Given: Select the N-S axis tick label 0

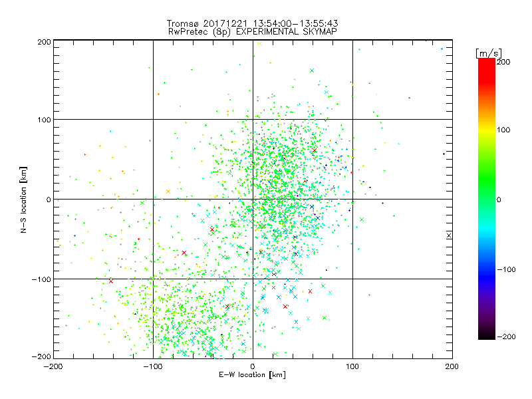Looking at the screenshot, I should (49, 199).
